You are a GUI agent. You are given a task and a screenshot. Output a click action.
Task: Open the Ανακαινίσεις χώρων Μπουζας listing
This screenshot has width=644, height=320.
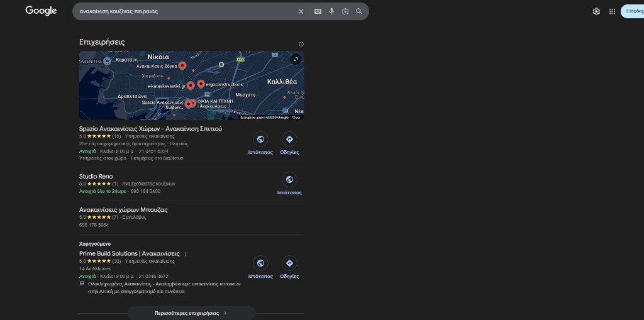123,210
